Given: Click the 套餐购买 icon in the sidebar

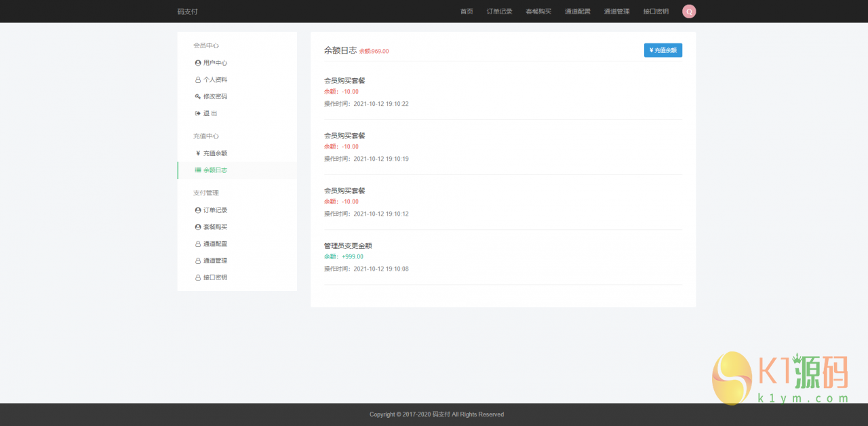Looking at the screenshot, I should [x=197, y=227].
